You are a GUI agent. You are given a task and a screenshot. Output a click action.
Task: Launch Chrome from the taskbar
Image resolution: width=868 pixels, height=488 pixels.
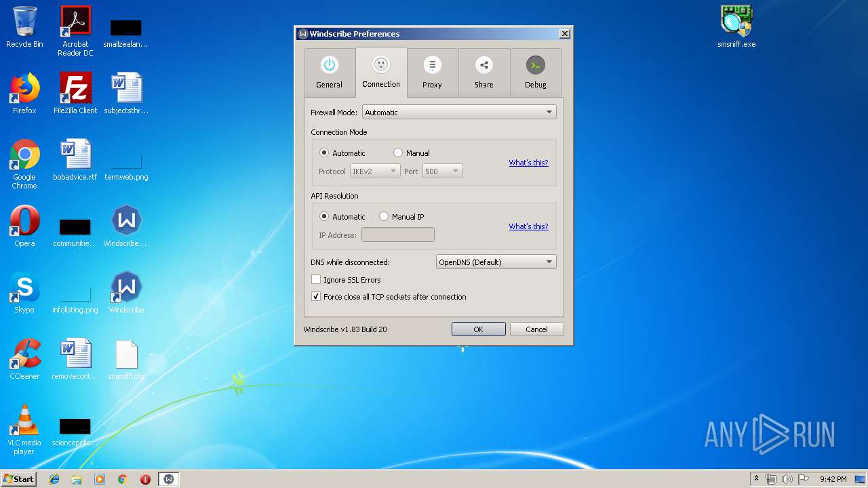point(123,479)
